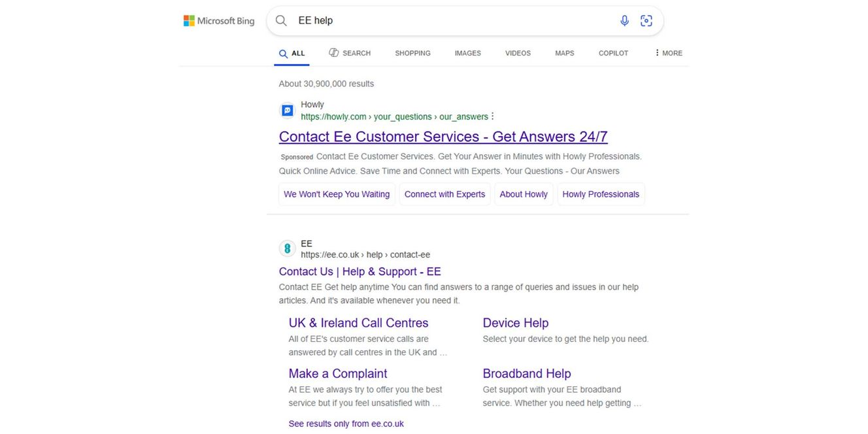Expand the MORE search categories menu

coord(668,53)
